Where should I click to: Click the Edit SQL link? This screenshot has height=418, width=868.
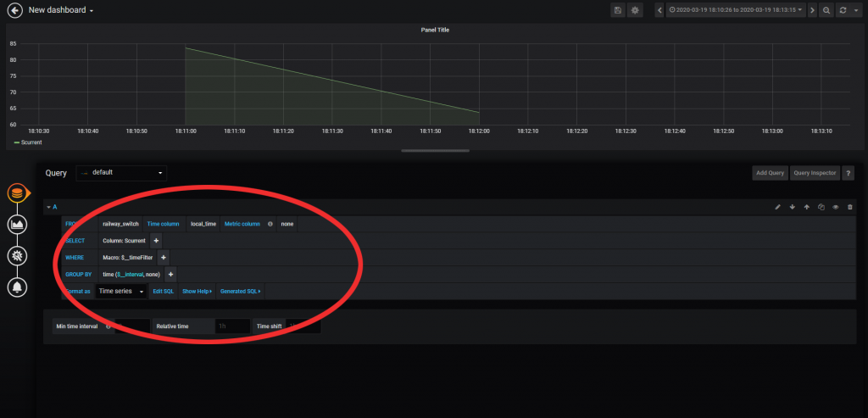coord(164,291)
